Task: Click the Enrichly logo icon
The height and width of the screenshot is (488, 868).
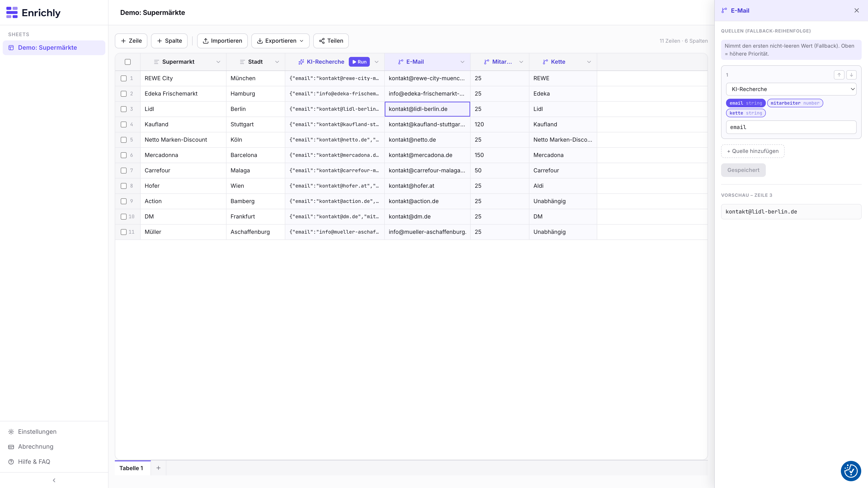Action: (12, 12)
